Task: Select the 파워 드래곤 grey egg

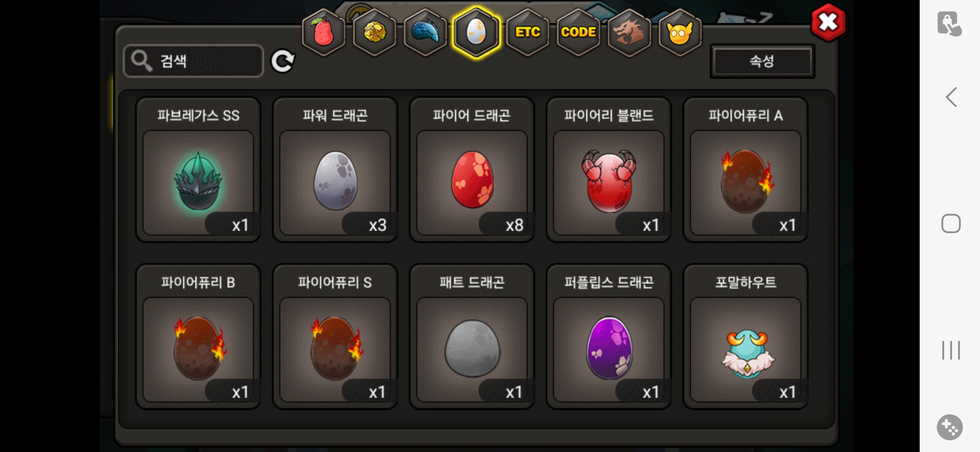Action: pos(335,169)
